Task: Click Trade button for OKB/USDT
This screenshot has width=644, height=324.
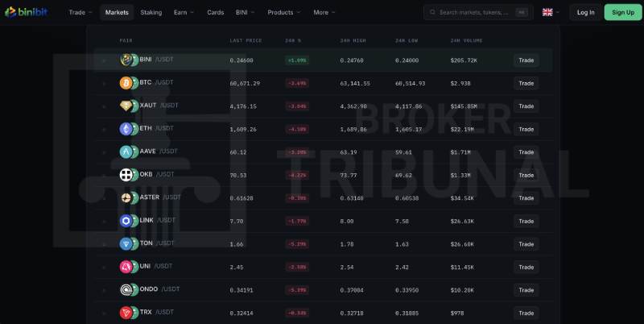Action: (x=526, y=175)
